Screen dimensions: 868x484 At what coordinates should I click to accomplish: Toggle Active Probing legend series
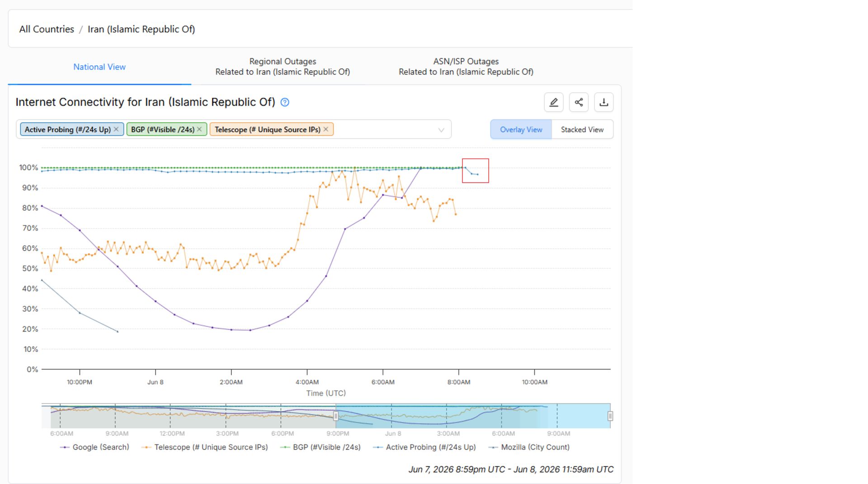pos(425,447)
